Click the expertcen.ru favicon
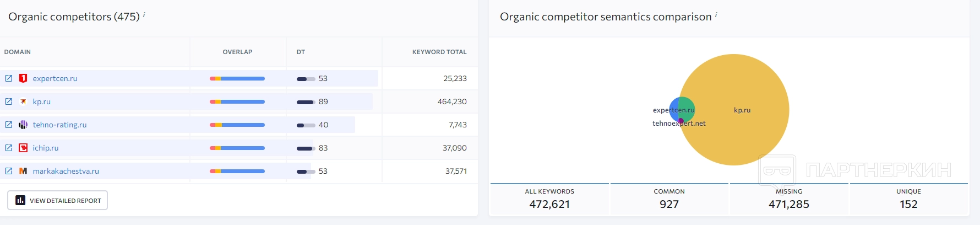980x225 pixels. click(x=23, y=78)
